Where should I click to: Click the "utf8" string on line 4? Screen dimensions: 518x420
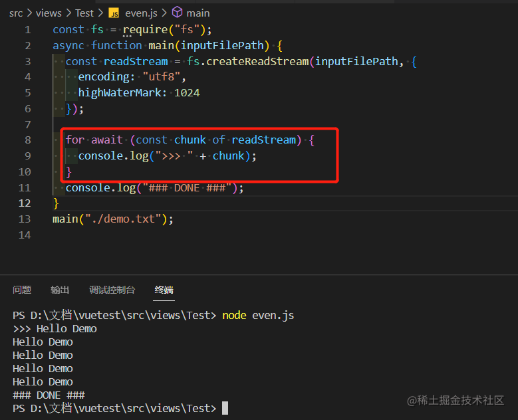[x=162, y=77]
